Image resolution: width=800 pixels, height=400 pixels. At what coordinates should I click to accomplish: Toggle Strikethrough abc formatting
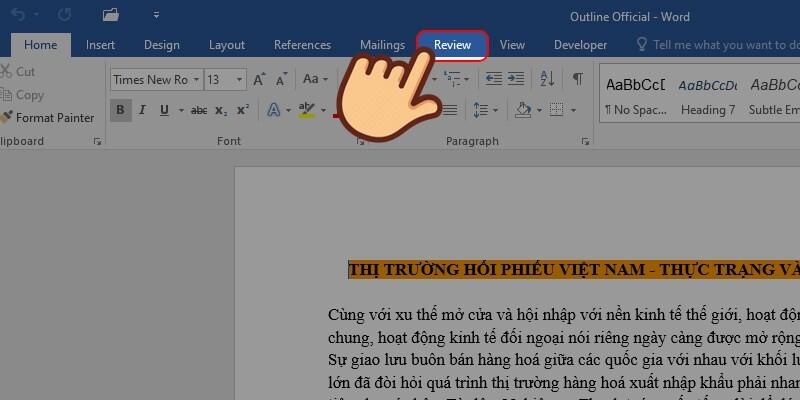click(x=199, y=110)
